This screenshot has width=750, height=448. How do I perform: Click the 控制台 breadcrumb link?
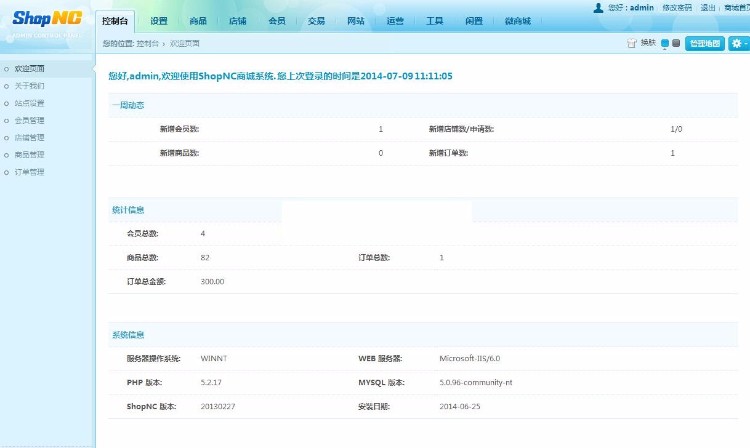click(x=147, y=44)
